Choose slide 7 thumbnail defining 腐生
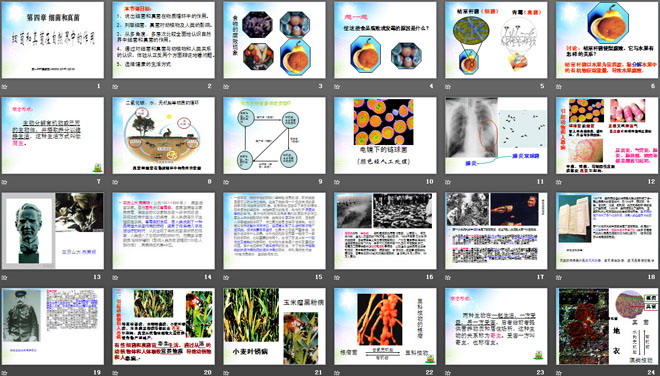660x376 pixels. [x=53, y=136]
